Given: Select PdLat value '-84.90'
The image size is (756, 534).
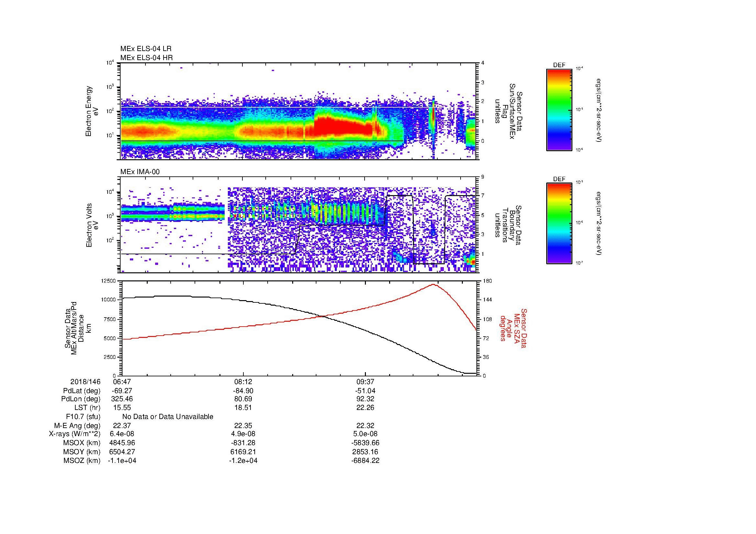Looking at the screenshot, I should click(x=243, y=391).
